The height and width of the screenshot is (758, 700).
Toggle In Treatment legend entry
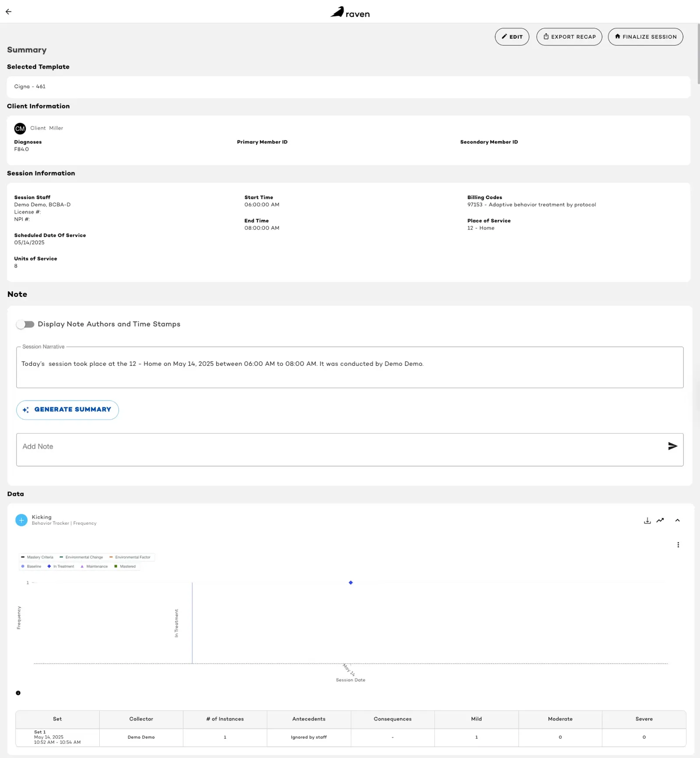pos(61,566)
